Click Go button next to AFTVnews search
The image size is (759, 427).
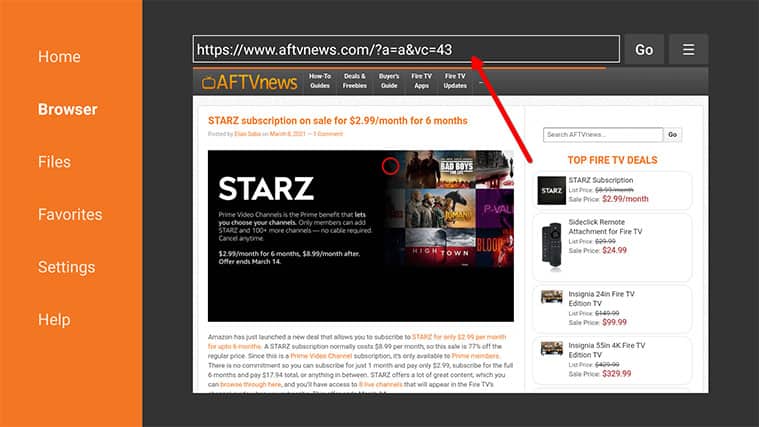point(672,135)
